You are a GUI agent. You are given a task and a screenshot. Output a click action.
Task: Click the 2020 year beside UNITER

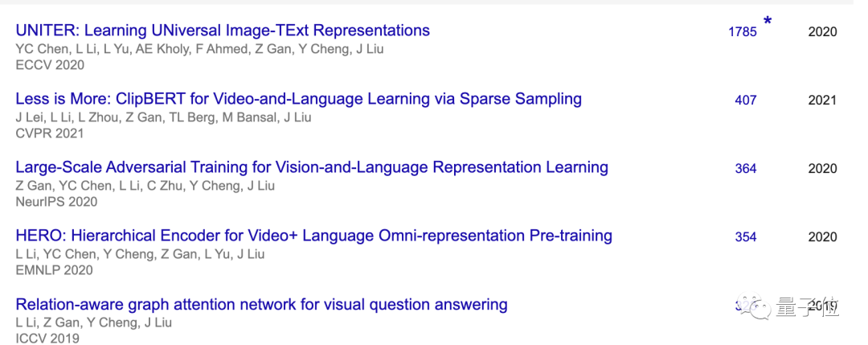coord(822,32)
